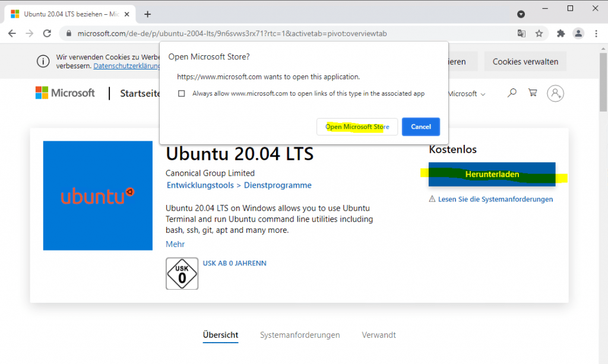608x364 pixels.
Task: Click the page vertical scrollbar thumb
Action: pos(603,82)
